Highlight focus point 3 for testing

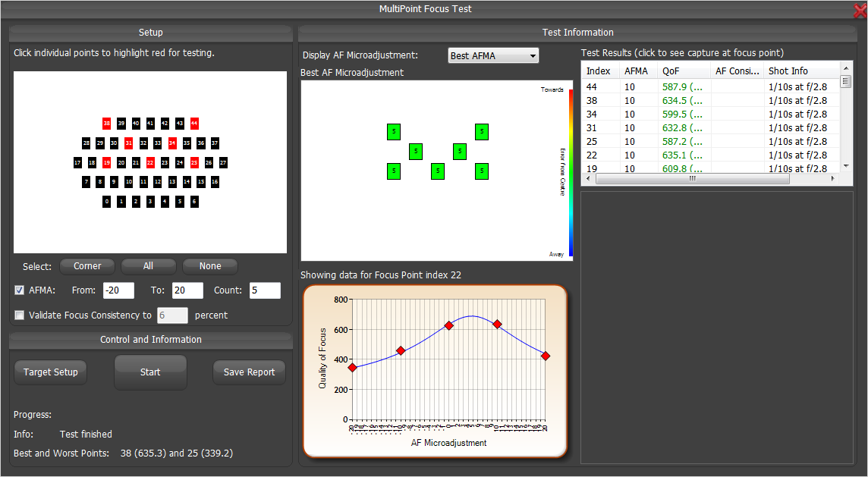tap(150, 202)
